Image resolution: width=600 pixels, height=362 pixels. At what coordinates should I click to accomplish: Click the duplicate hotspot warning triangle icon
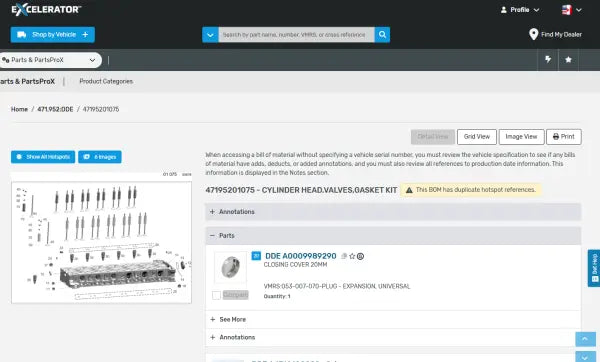tap(409, 190)
